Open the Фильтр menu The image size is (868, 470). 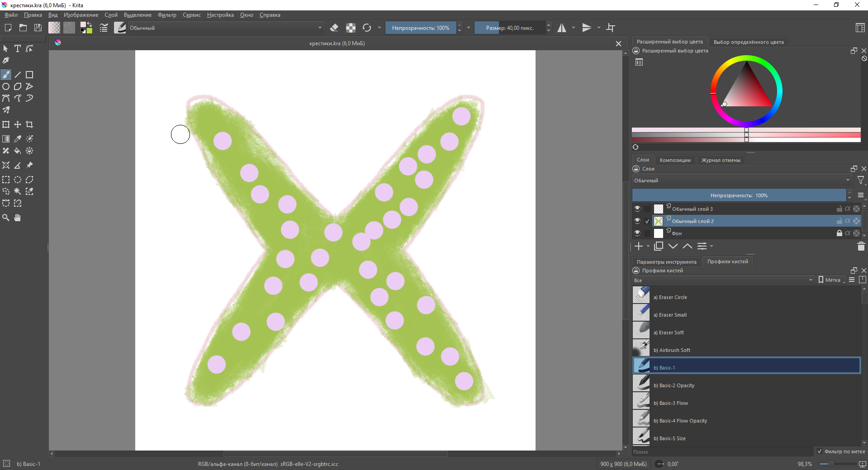pyautogui.click(x=167, y=15)
